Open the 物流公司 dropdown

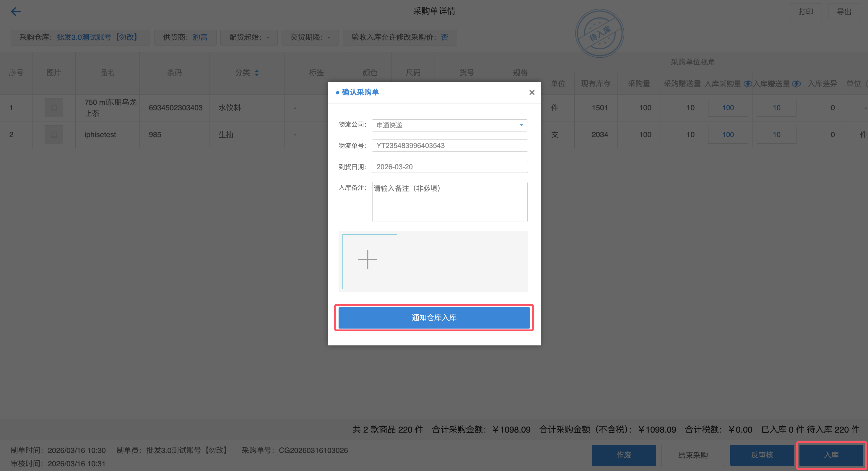449,125
